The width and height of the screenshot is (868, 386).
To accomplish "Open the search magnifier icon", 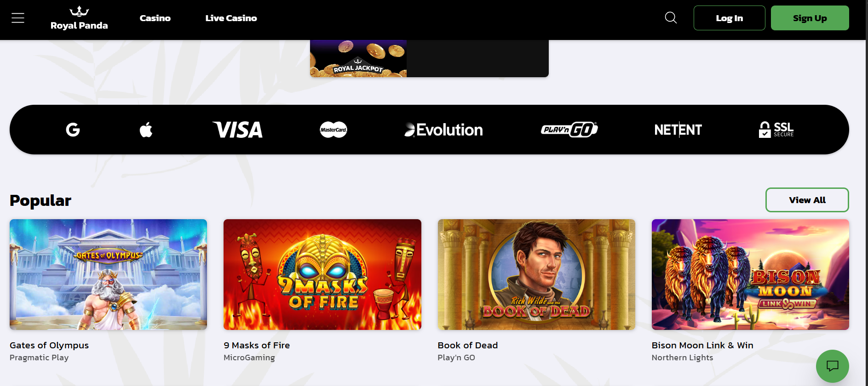I will click(x=671, y=18).
